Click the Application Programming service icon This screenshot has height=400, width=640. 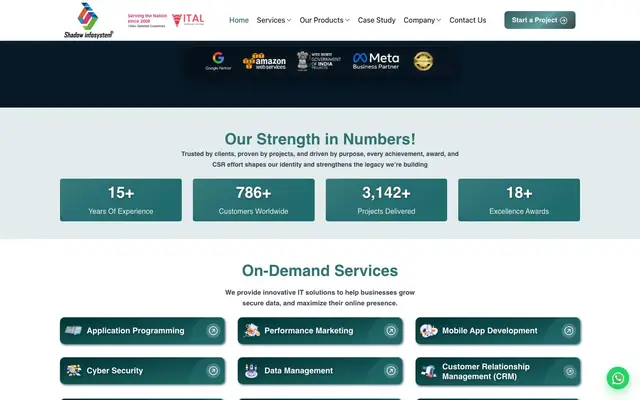point(73,330)
